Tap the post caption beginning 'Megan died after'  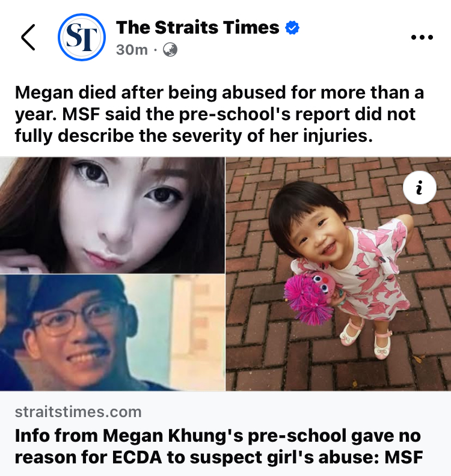coord(219,114)
